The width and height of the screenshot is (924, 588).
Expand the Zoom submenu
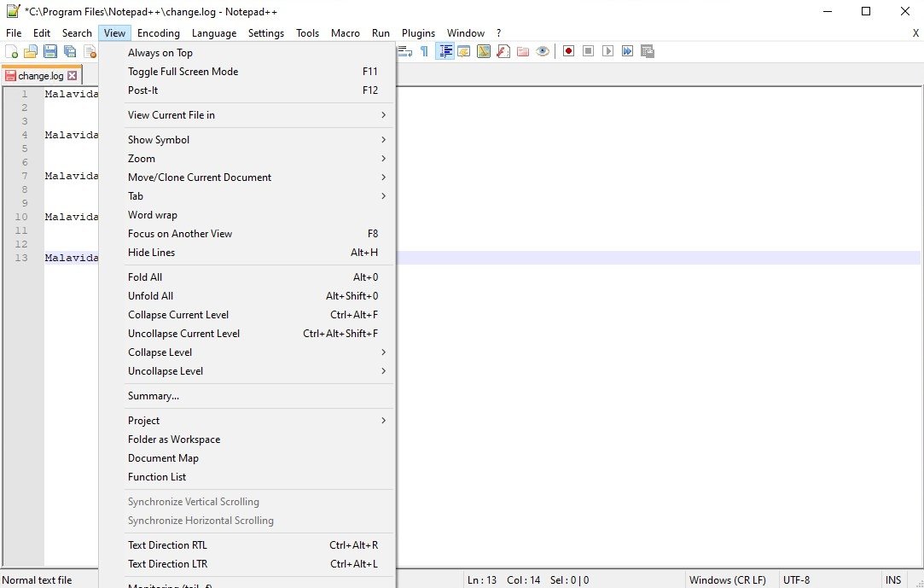coord(247,159)
